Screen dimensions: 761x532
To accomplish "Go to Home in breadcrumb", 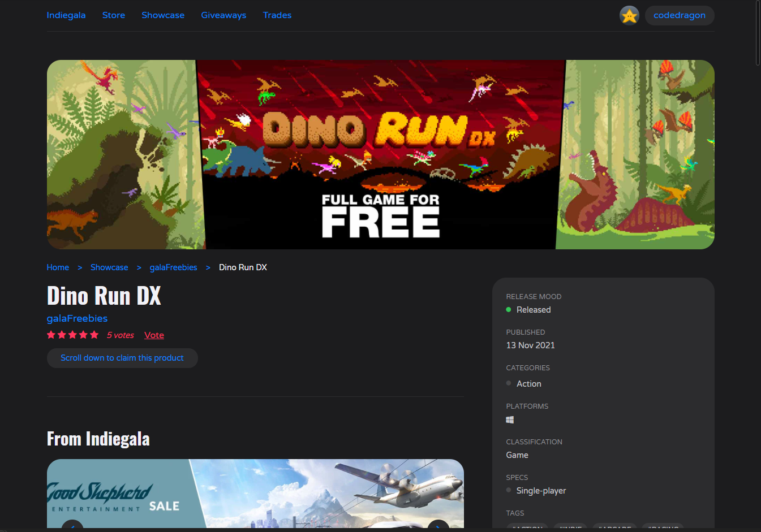I will tap(58, 267).
